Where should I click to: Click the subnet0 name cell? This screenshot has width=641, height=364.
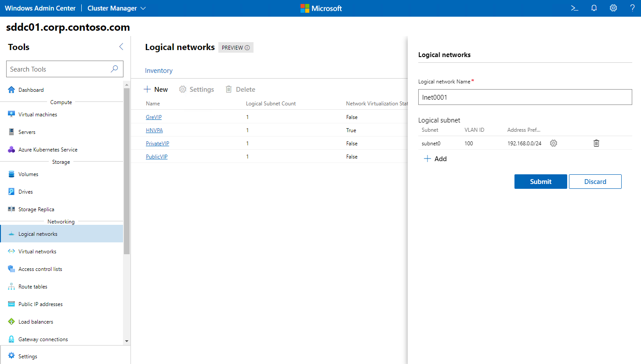click(x=431, y=144)
